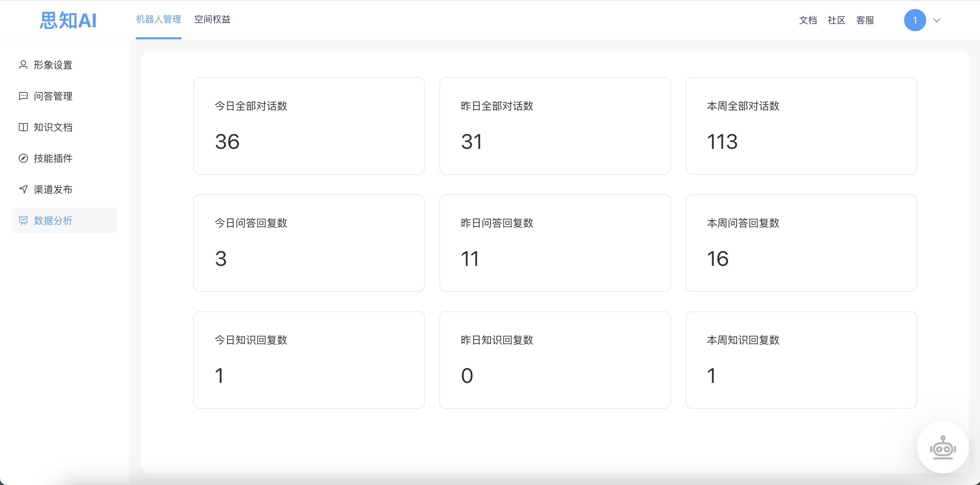Open the floating robot chat assistant
Screen dimensions: 980x485
tap(943, 447)
